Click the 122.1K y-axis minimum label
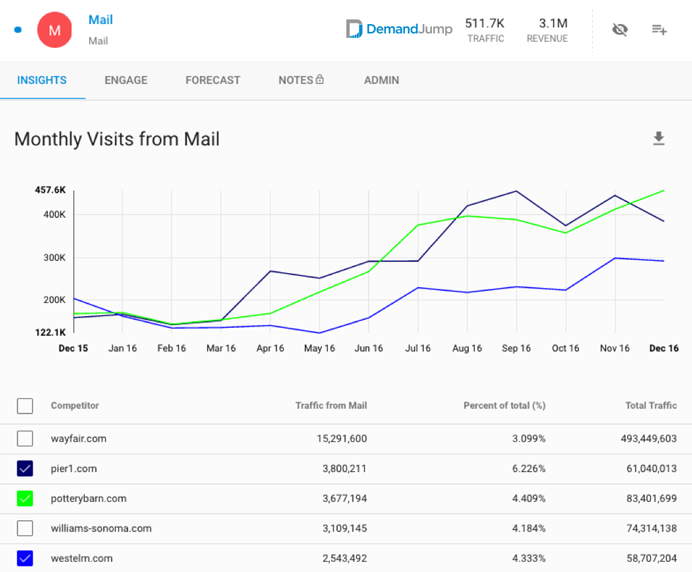 (50, 332)
